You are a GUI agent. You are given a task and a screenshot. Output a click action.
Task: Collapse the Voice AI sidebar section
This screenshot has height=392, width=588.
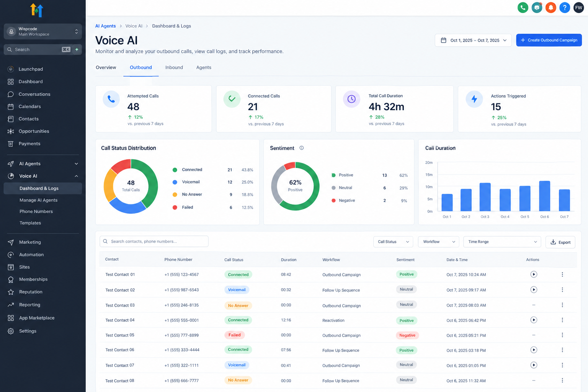click(x=43, y=176)
